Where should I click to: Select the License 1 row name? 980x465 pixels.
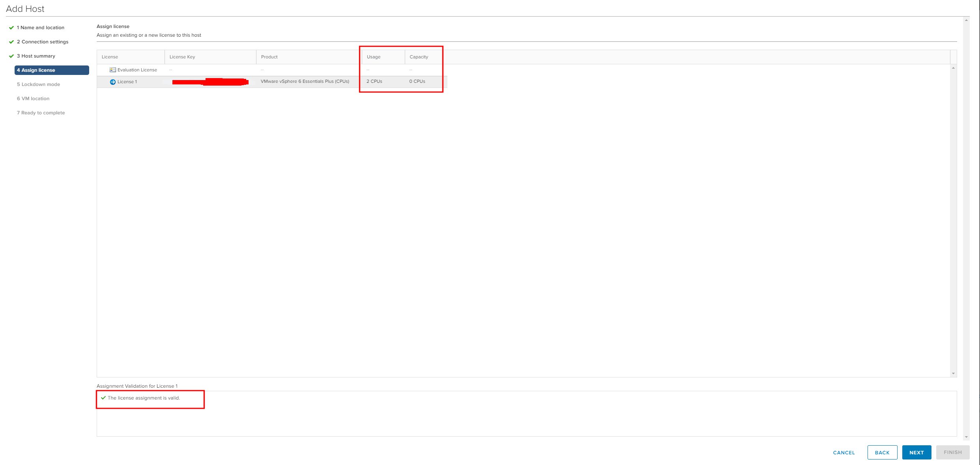[x=127, y=82]
